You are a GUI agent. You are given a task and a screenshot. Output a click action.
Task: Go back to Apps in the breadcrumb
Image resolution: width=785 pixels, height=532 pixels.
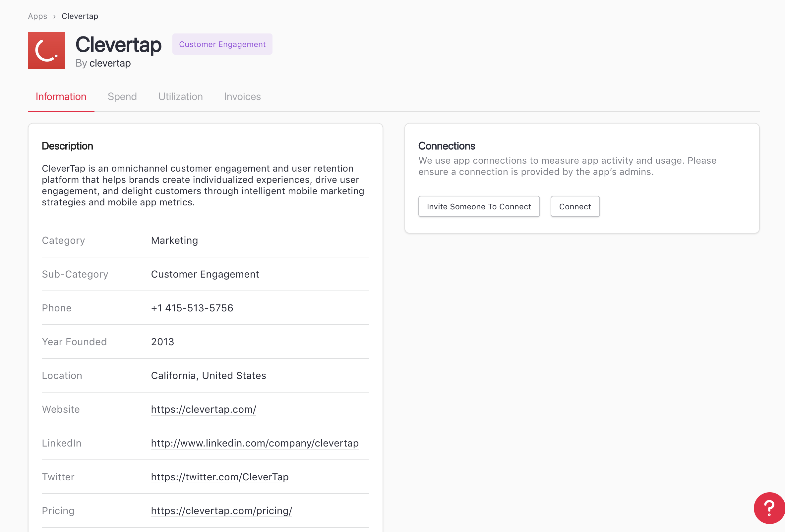click(37, 16)
